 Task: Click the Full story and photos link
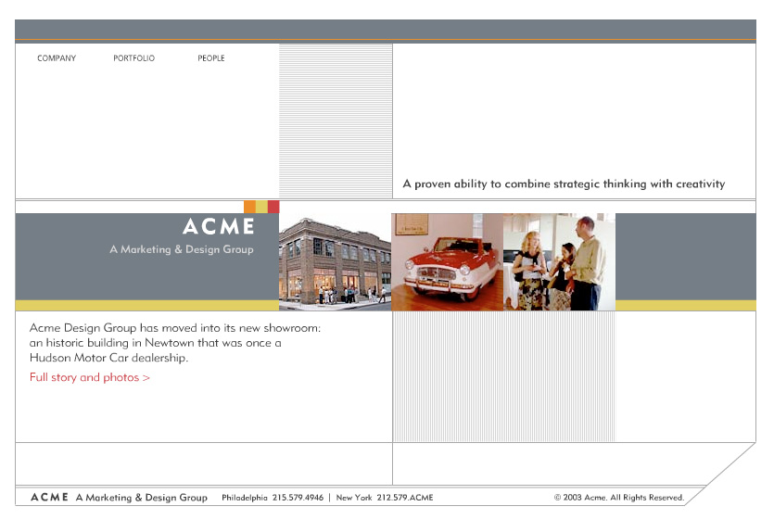coord(90,378)
